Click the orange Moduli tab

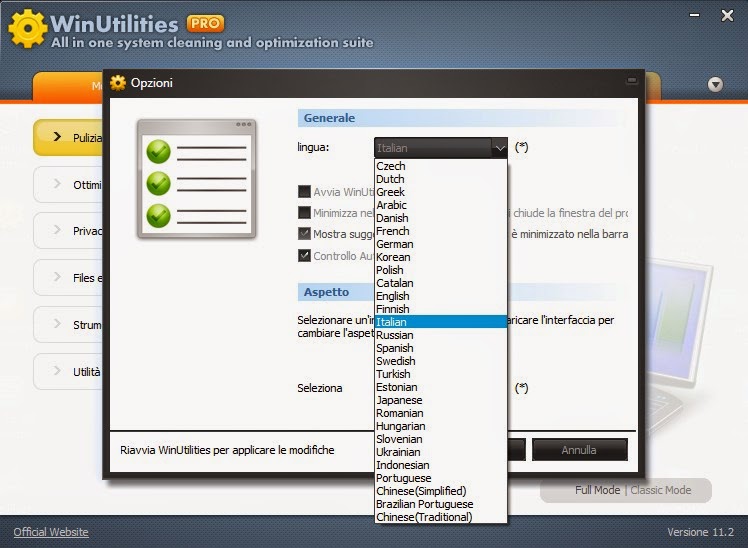click(68, 86)
